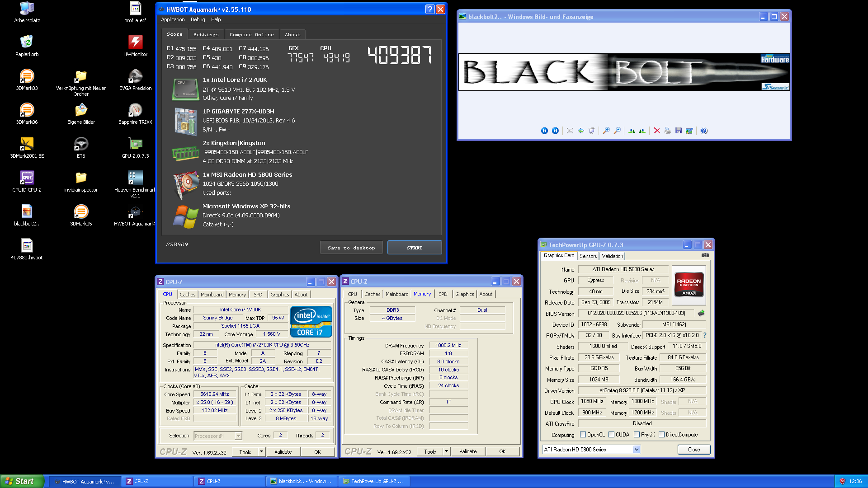Image resolution: width=868 pixels, height=488 pixels.
Task: Toggle CUDA checkbox in GPU-Z
Action: pyautogui.click(x=612, y=435)
